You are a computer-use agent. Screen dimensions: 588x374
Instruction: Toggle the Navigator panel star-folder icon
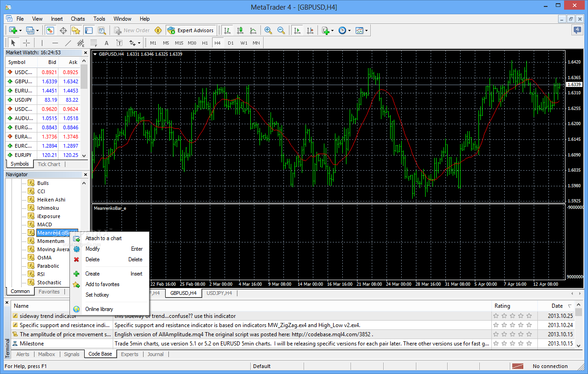[x=76, y=30]
